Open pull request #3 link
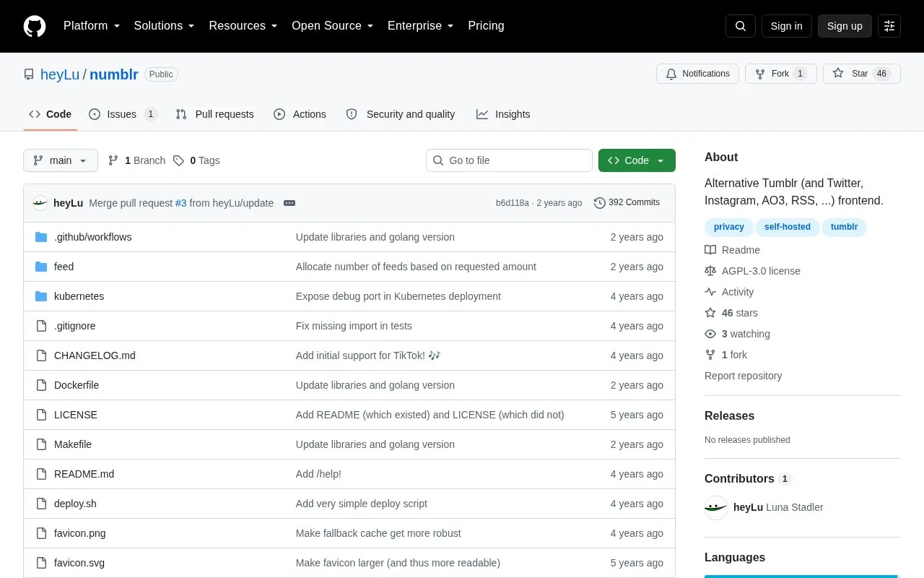This screenshot has height=578, width=924. click(x=181, y=203)
